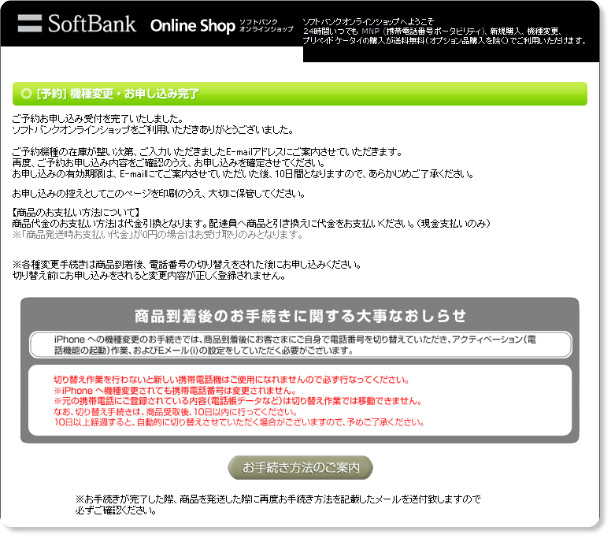Image resolution: width=608 pixels, height=535 pixels.
Task: Click the red 切り替え作業を行わないと warning line
Action: (x=231, y=380)
